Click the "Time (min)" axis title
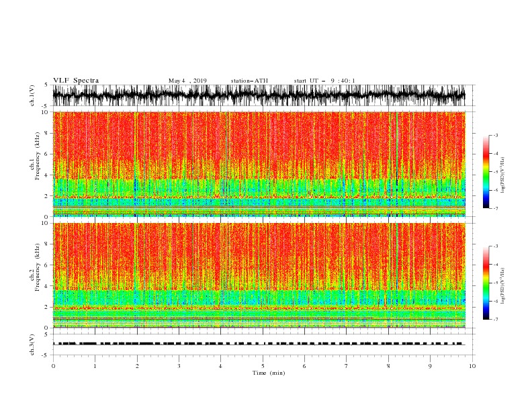 (269, 373)
